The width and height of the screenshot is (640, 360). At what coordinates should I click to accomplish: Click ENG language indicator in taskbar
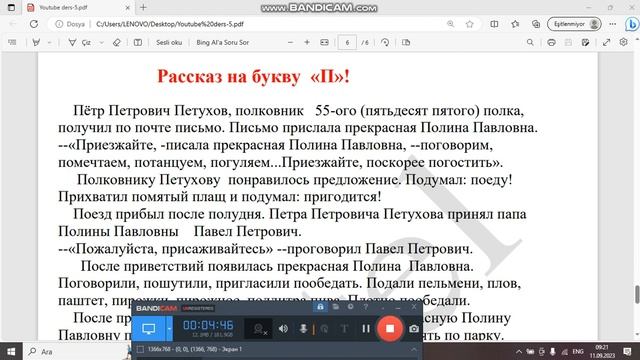[x=578, y=351]
